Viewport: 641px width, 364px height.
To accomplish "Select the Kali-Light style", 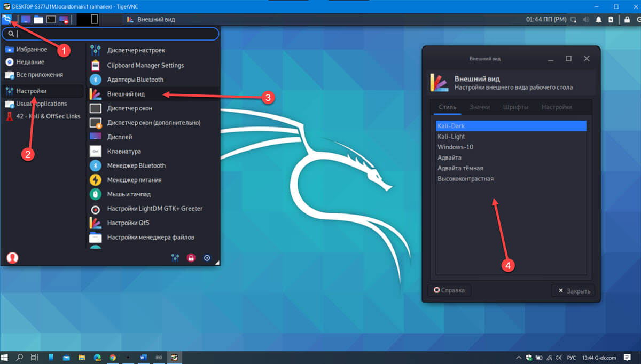I will (x=511, y=137).
